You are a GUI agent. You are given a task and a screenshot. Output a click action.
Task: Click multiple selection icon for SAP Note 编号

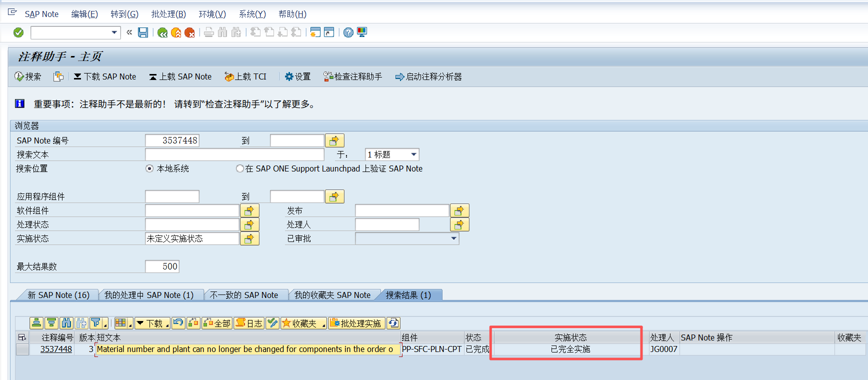click(334, 140)
